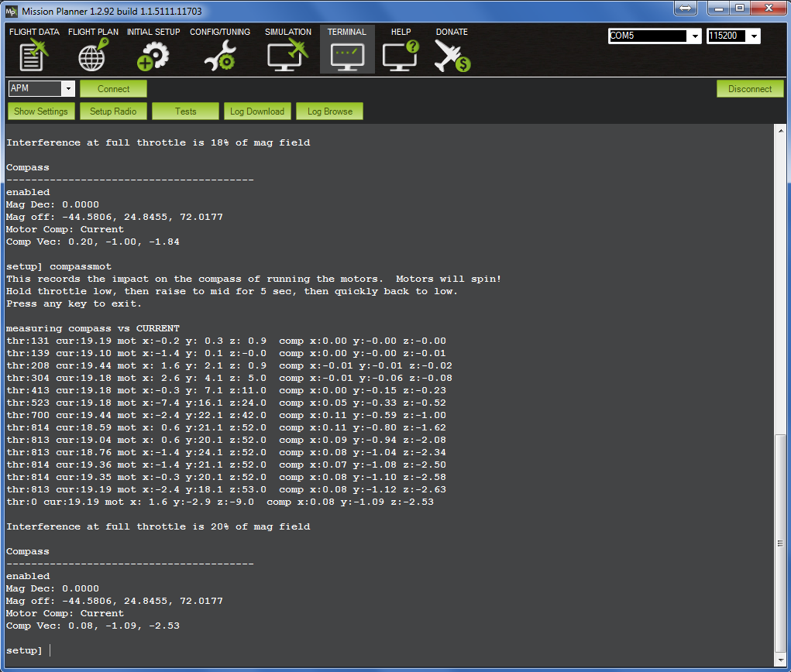
Task: Click the Log Browse button
Action: [330, 111]
